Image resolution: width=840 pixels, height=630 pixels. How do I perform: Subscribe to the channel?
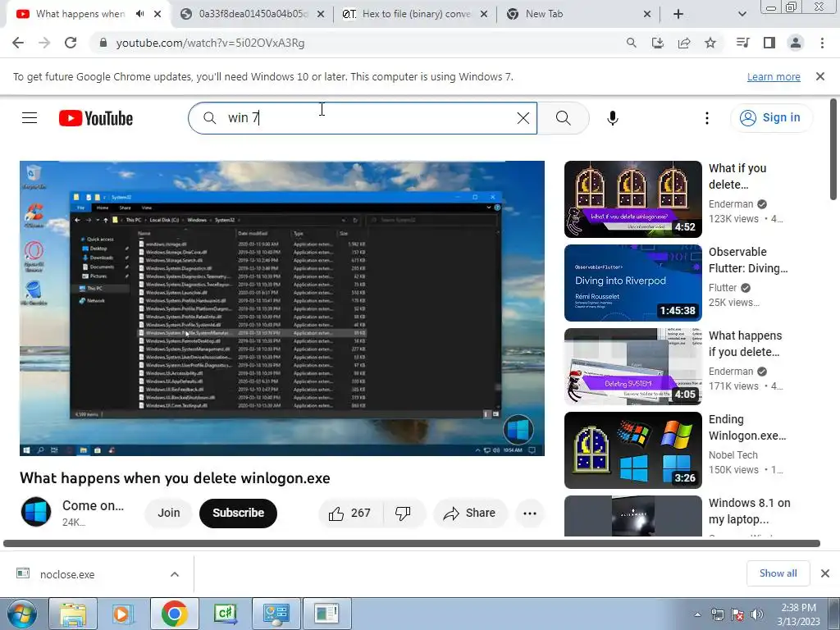coord(239,514)
